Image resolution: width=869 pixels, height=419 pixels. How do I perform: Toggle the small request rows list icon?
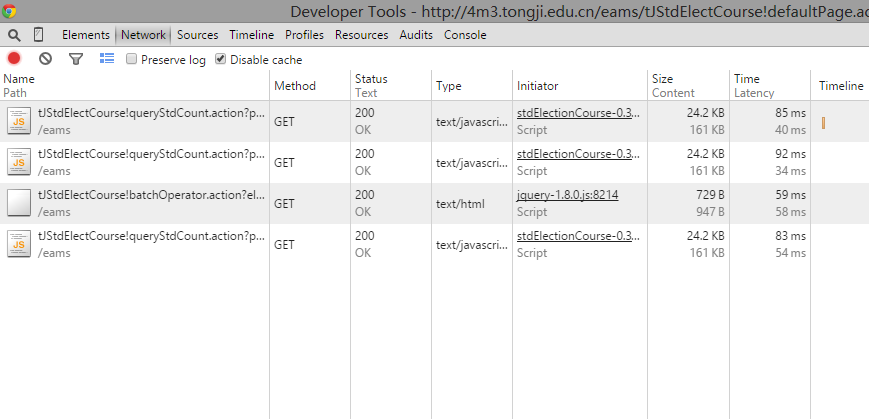[107, 59]
